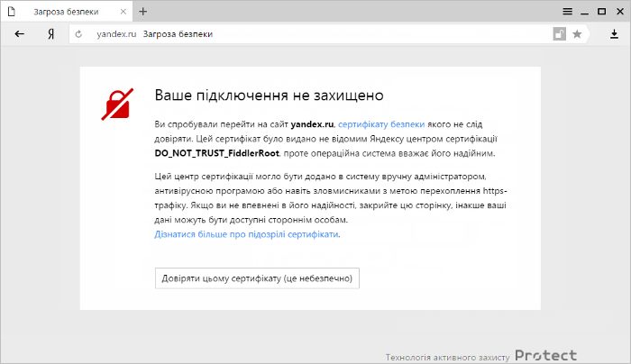Image resolution: width=631 pixels, height=364 pixels.
Task: Minimize the browser window
Action: 584,12
